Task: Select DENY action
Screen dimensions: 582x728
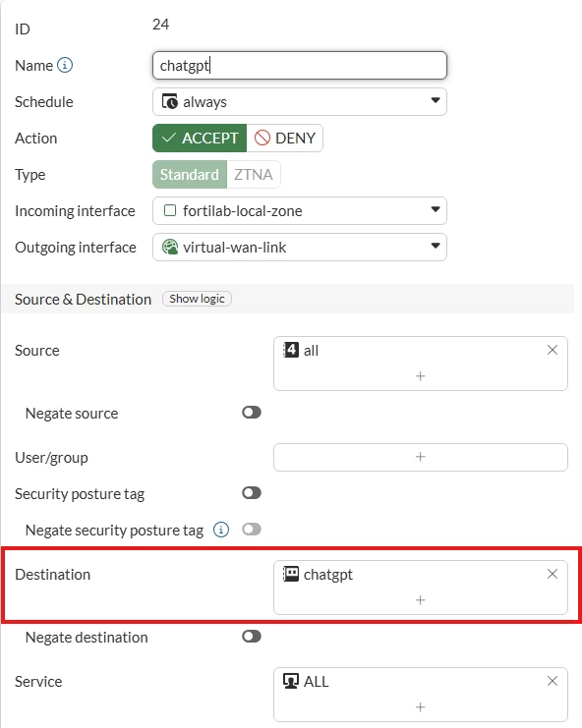Action: 285,138
